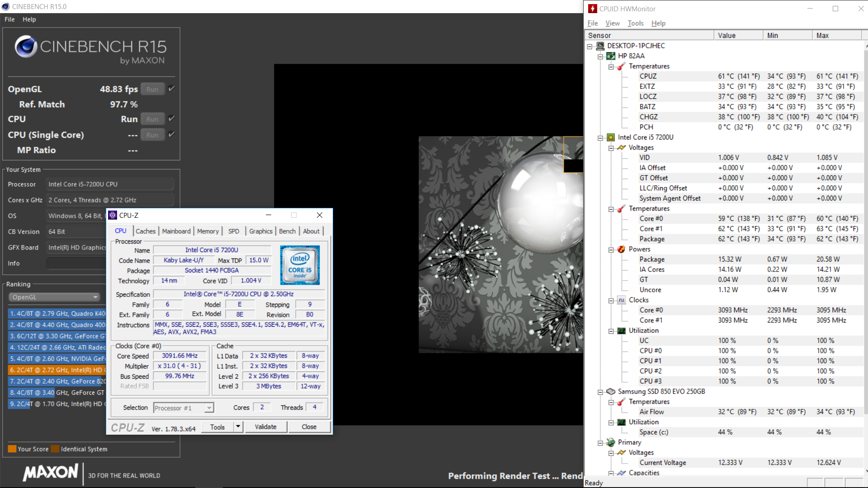Switch to the SPD tab
868x488 pixels.
click(234, 231)
